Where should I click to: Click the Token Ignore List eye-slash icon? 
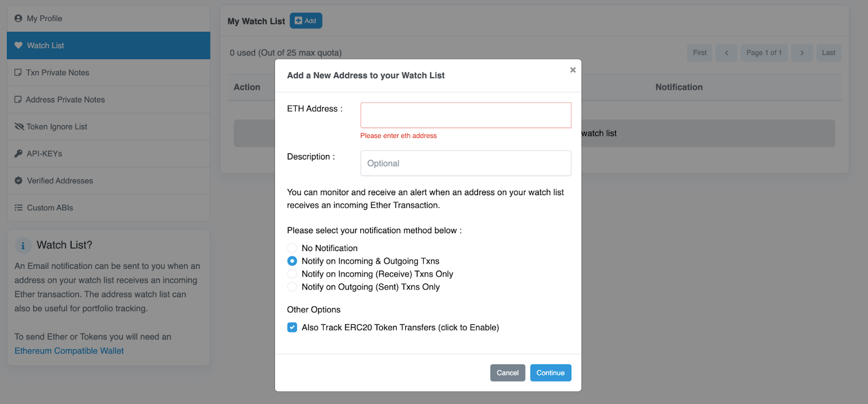19,127
